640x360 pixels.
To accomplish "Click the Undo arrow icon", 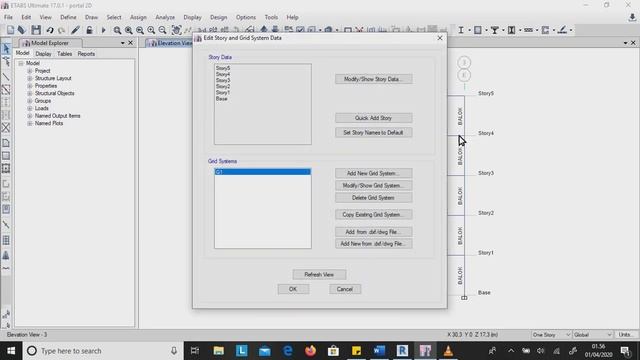I will click(50, 30).
